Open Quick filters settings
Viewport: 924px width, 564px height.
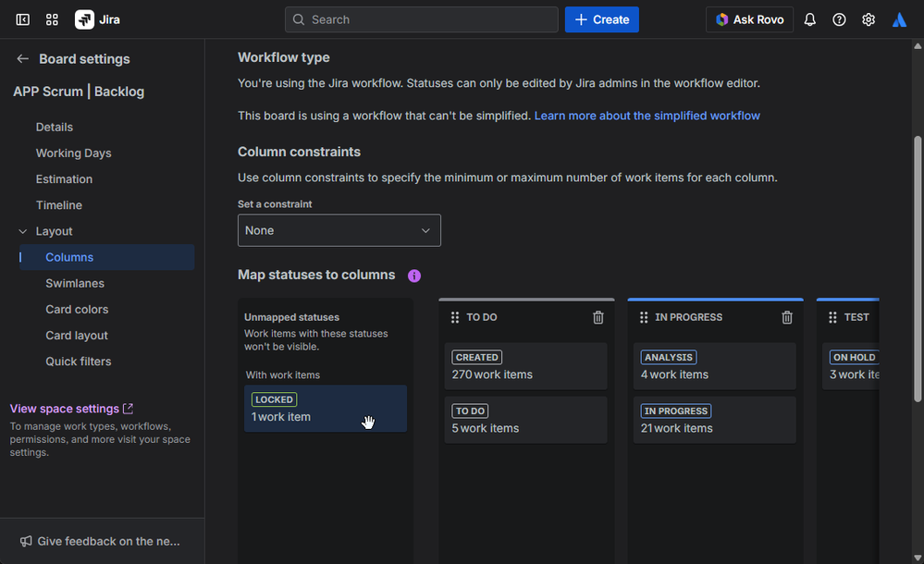(79, 362)
